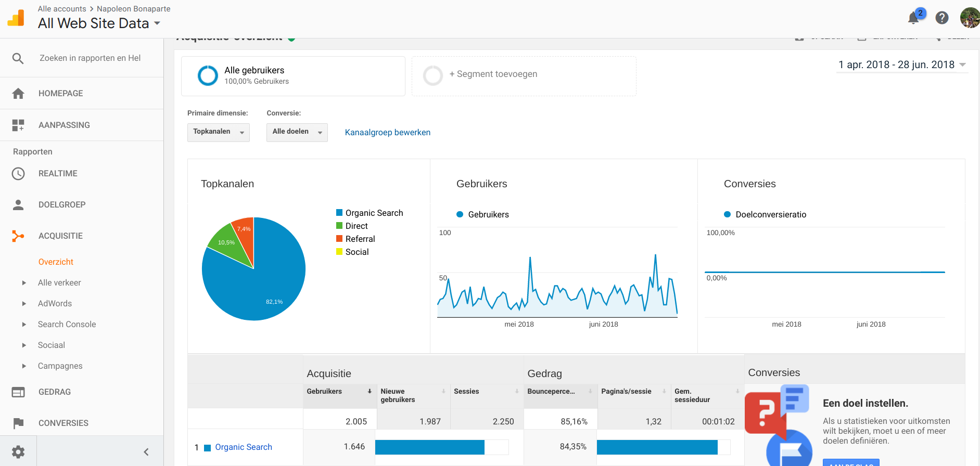This screenshot has height=466, width=980.
Task: Sort by Gem. sessieduur column arrow
Action: click(737, 391)
